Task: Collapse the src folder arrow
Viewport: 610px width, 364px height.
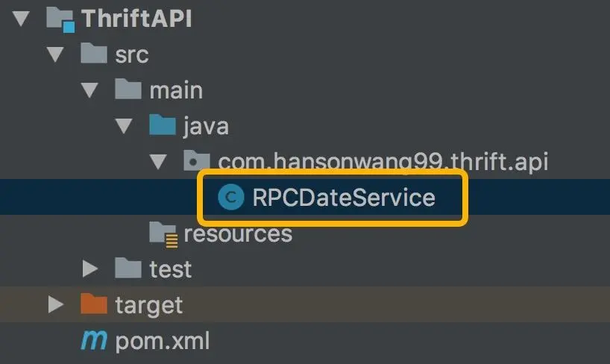Action: pos(55,54)
